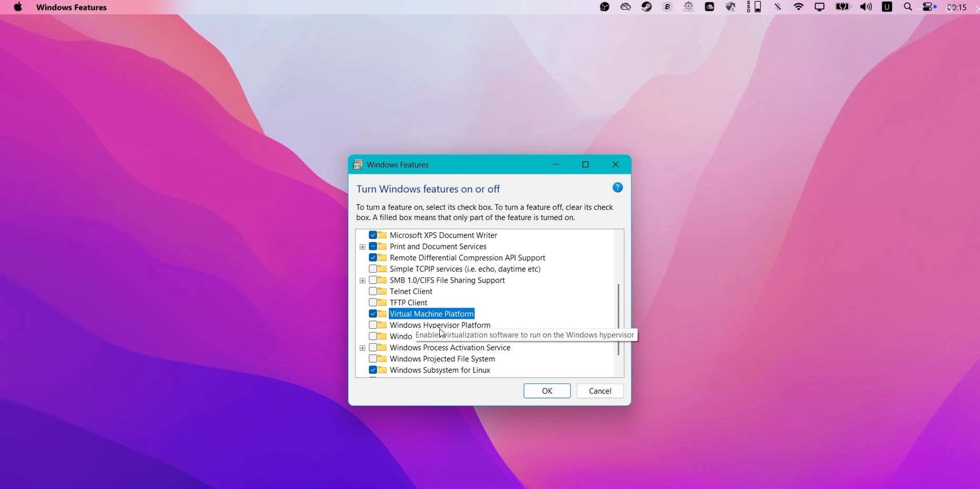Enable SMB 1.0/CIFS File Sharing Support
The image size is (980, 489).
(x=373, y=280)
